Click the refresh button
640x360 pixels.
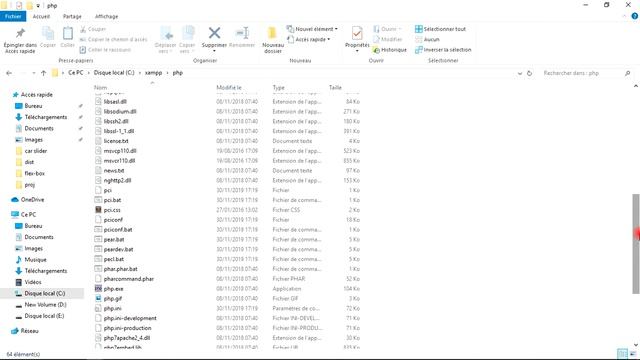coord(529,73)
